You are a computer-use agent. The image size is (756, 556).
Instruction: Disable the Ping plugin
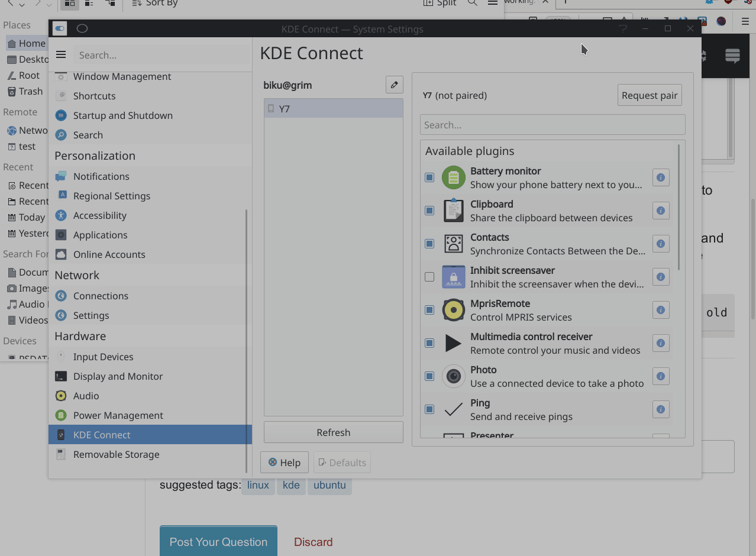pyautogui.click(x=429, y=409)
